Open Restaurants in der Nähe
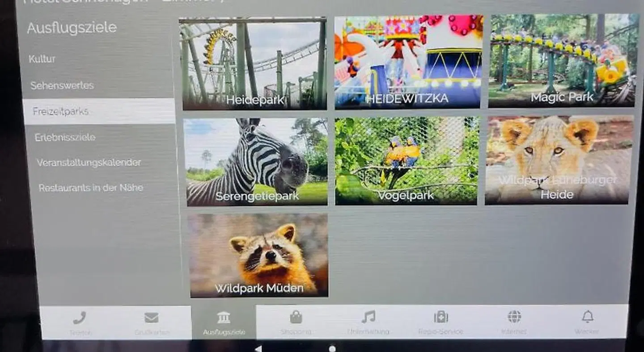644x352 pixels. pyautogui.click(x=91, y=188)
